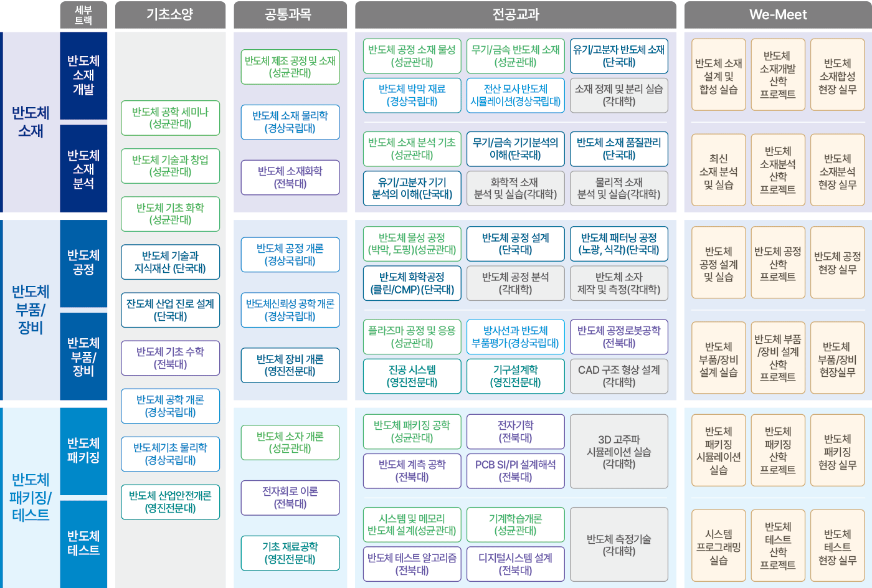The width and height of the screenshot is (872, 588).
Task: Open the 반도체 소재 개발 track
Action: (x=83, y=75)
